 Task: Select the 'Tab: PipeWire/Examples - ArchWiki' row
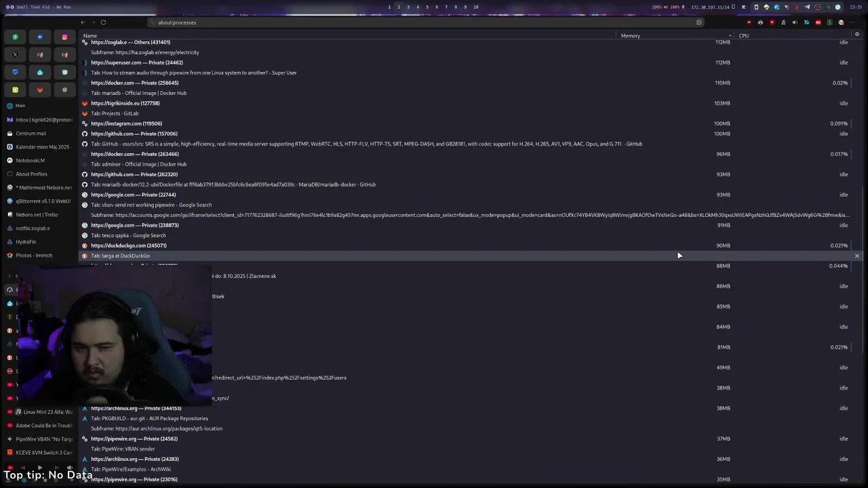point(470,469)
